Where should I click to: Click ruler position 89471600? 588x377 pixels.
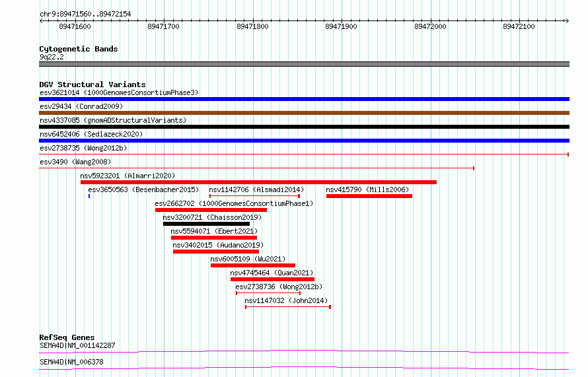pos(75,26)
